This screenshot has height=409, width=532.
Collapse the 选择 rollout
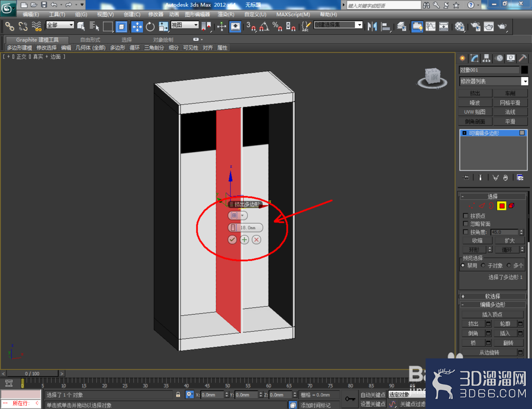493,197
